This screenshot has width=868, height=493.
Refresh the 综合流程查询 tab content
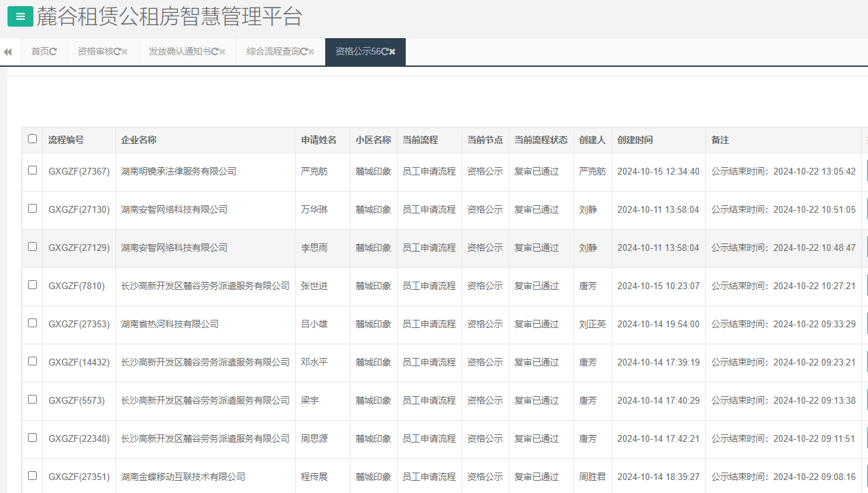pyautogui.click(x=305, y=51)
